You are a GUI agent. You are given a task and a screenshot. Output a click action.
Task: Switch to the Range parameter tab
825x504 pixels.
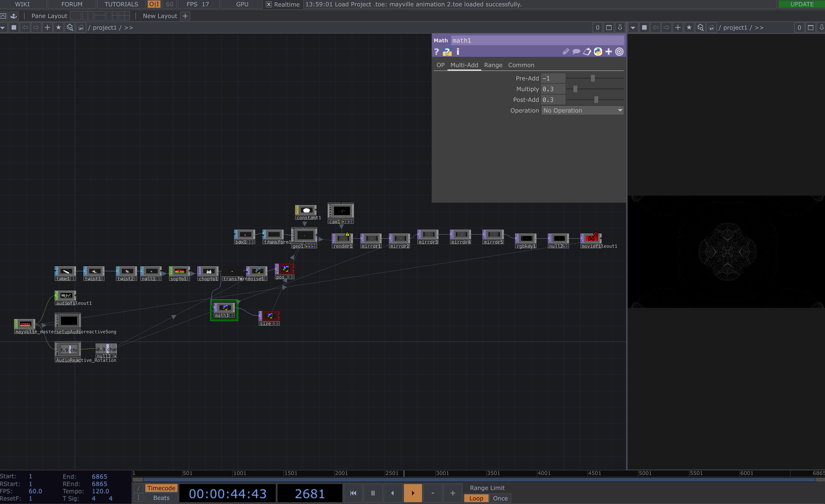[493, 65]
